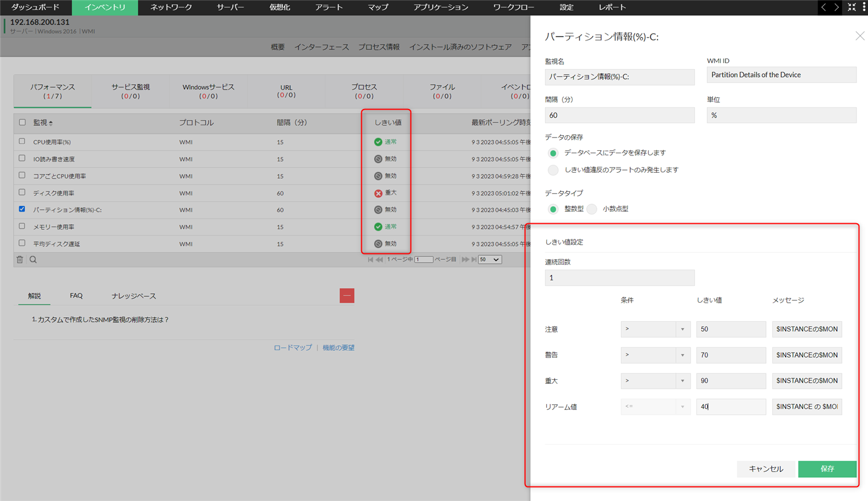Uncheck the パーティション情報(%)-C: row checkbox
This screenshot has height=501, width=868.
[22, 209]
